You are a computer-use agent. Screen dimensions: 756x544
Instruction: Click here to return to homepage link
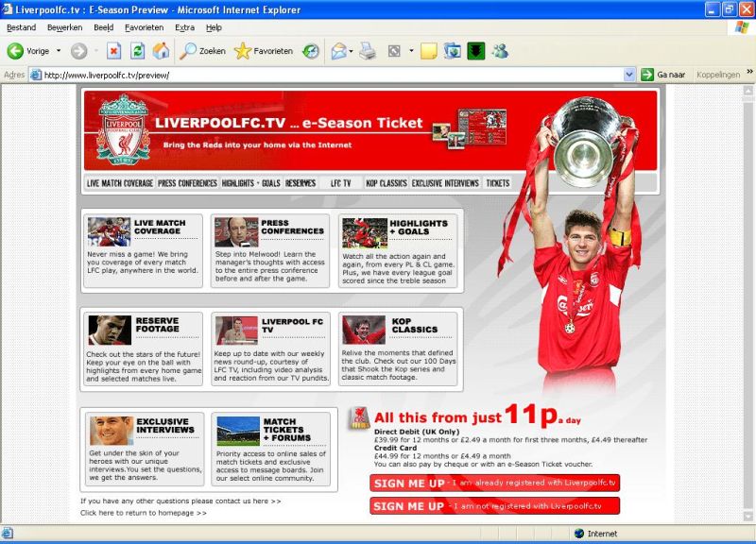(144, 513)
